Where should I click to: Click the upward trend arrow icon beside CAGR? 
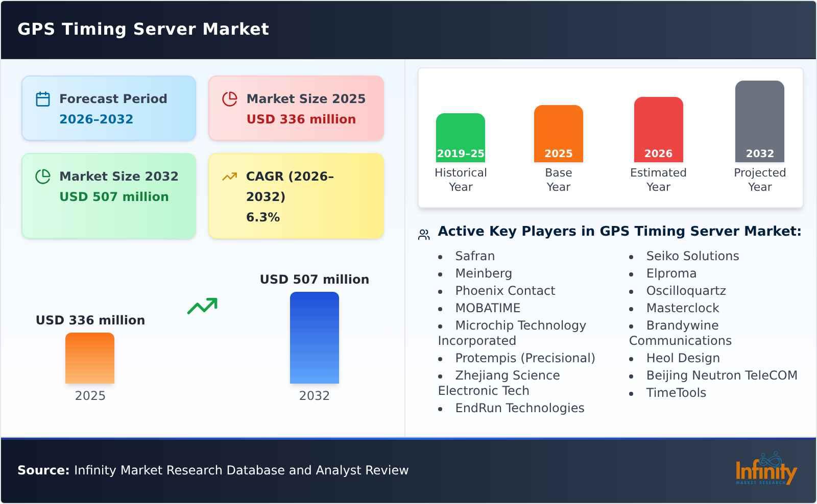pyautogui.click(x=230, y=175)
